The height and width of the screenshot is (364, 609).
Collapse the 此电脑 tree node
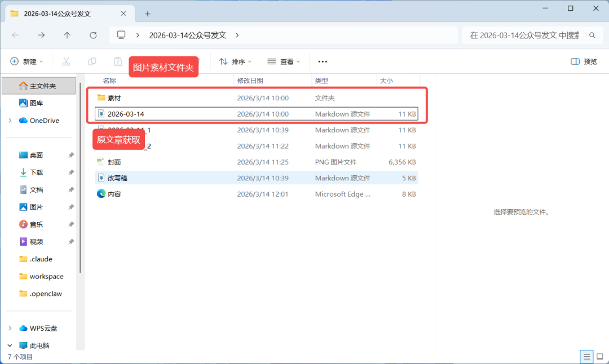coord(10,345)
